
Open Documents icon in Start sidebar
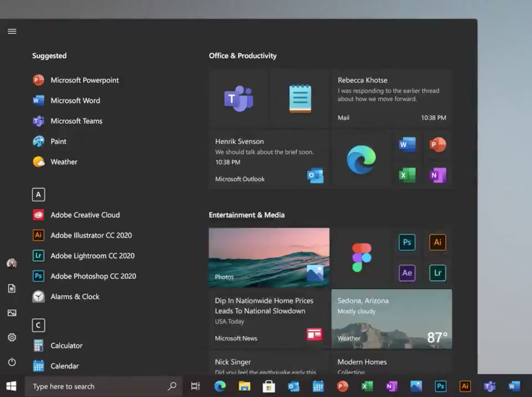point(12,288)
